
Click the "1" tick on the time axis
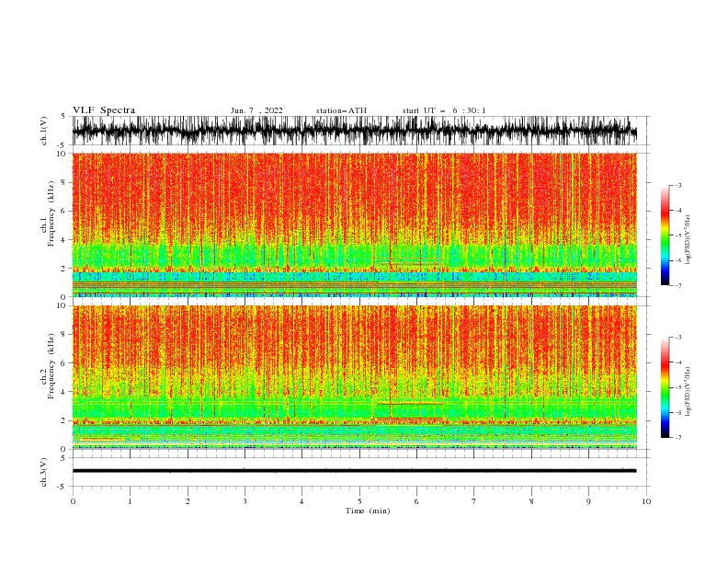point(130,501)
